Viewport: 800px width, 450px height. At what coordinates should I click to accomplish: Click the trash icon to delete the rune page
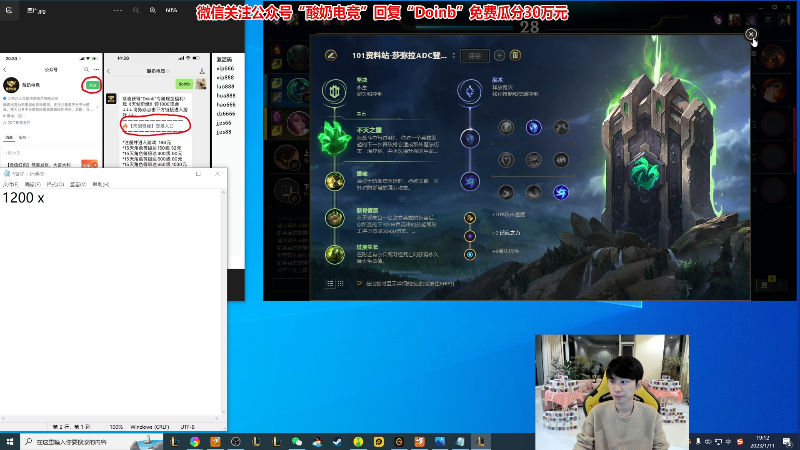[515, 55]
